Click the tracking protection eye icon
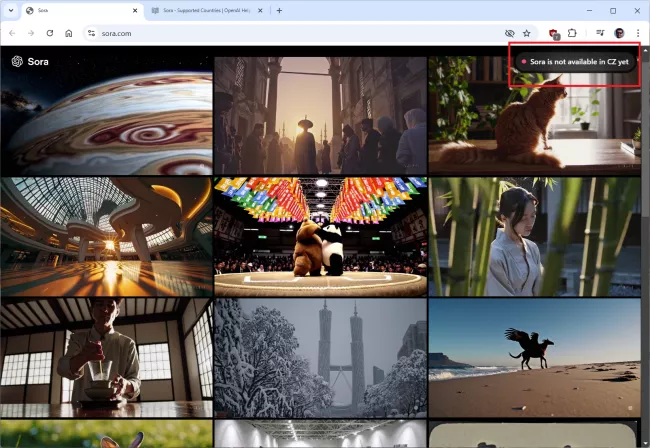This screenshot has width=650, height=448. (509, 33)
